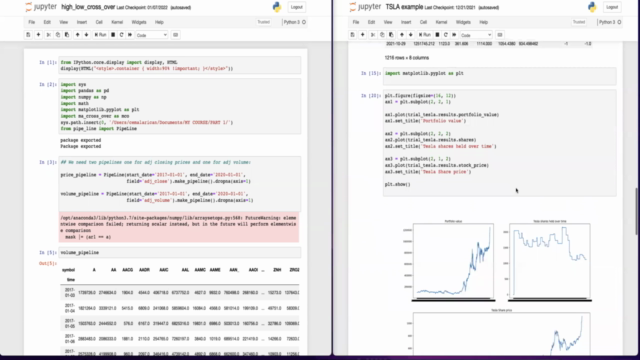The width and height of the screenshot is (640, 360).
Task: Open Cell menu in TSLA example notebook
Action: [x=423, y=22]
